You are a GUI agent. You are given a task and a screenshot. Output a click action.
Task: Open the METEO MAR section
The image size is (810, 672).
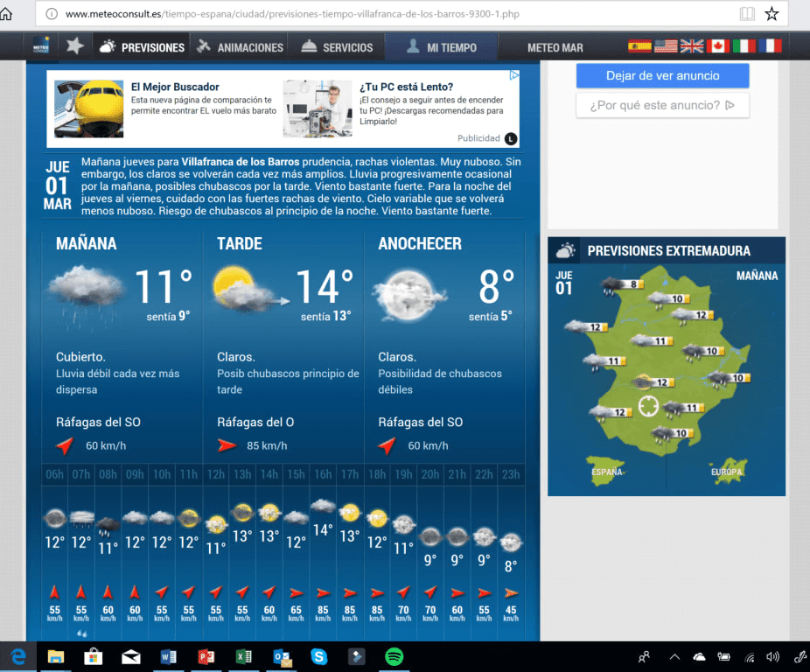point(555,47)
